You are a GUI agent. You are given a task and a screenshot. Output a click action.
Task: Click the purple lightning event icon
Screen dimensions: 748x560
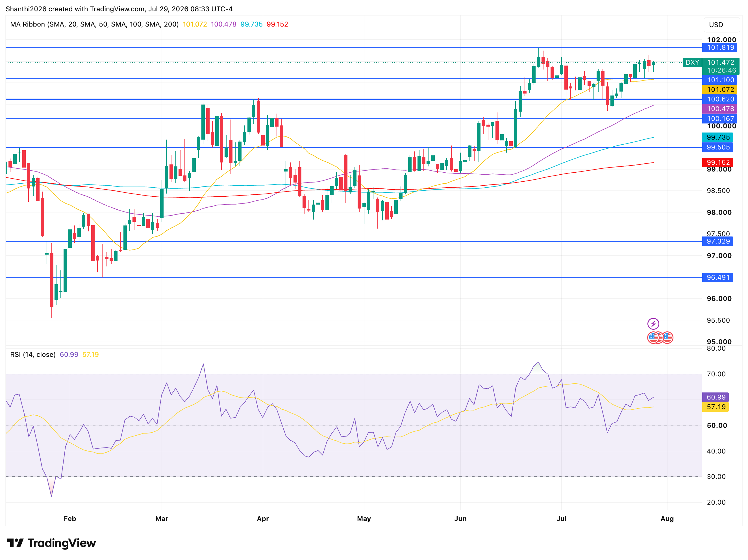653,324
